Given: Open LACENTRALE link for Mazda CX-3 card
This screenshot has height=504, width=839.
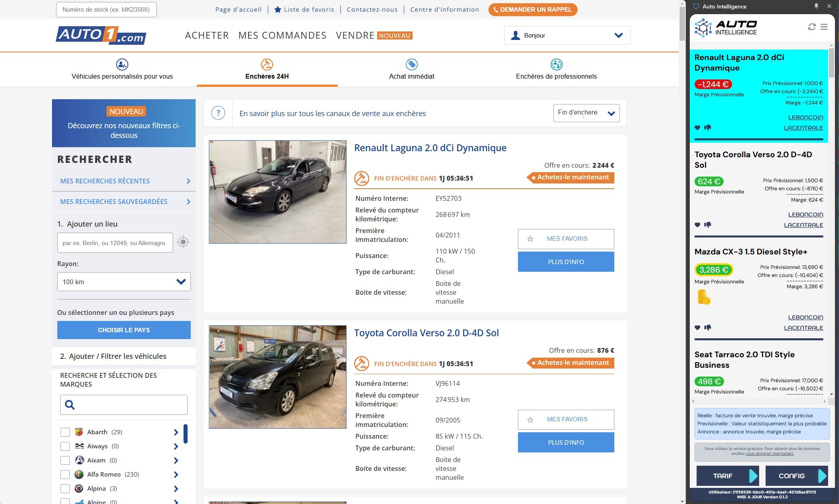Looking at the screenshot, I should point(804,328).
